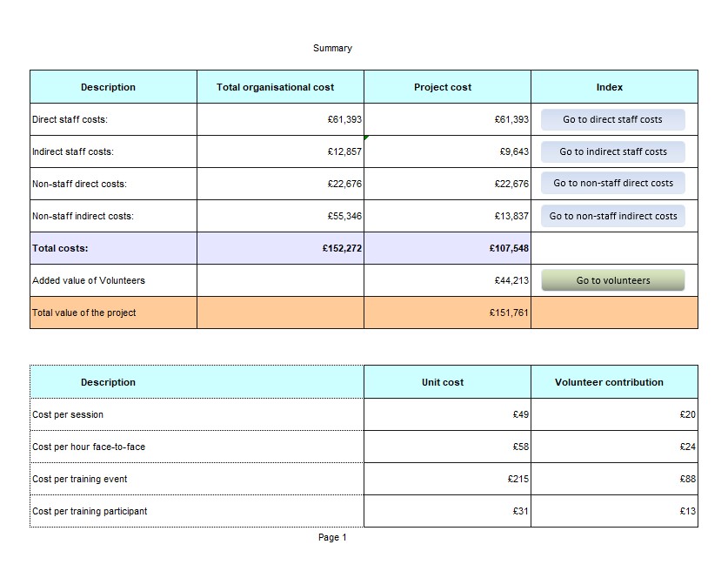Select the Non-staff direct costs: label
Image resolution: width=728 pixels, height=578 pixels.
point(79,184)
